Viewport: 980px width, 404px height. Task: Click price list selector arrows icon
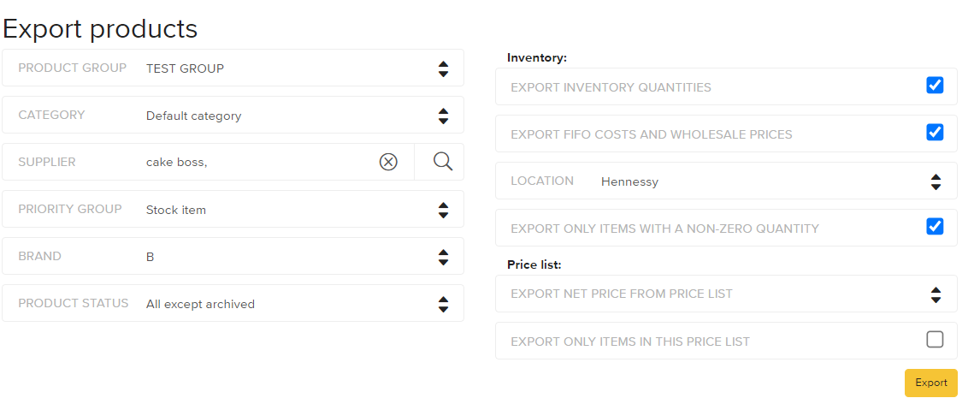pos(936,294)
